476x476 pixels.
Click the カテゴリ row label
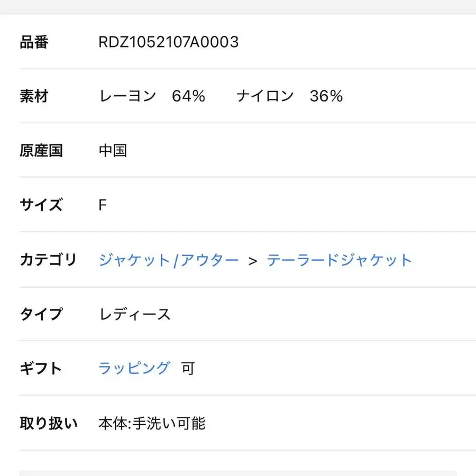(x=48, y=260)
